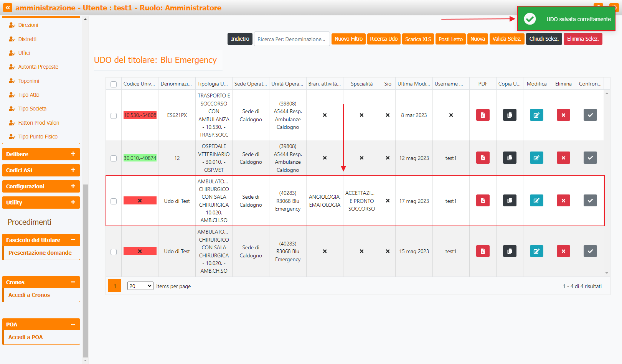Tick checkbox for Udo di Test 17 mag 2023
Viewport: 622px width, 364px height.
point(114,201)
